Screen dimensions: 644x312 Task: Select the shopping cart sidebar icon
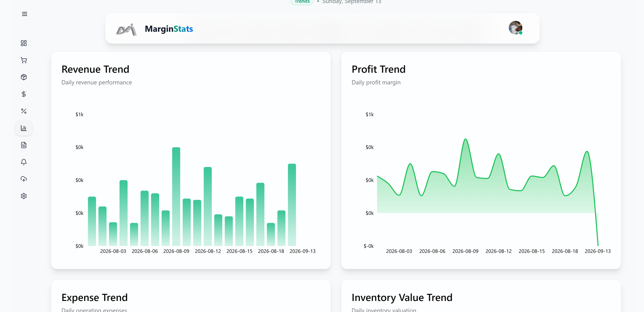click(x=24, y=60)
